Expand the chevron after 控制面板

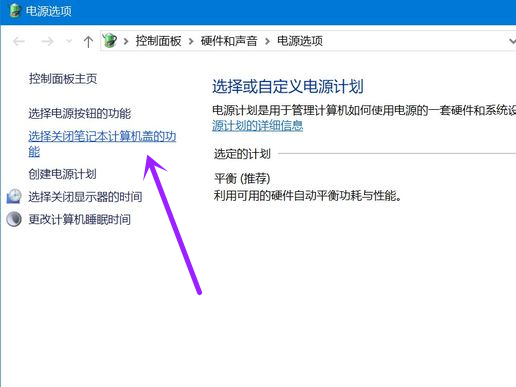point(191,41)
